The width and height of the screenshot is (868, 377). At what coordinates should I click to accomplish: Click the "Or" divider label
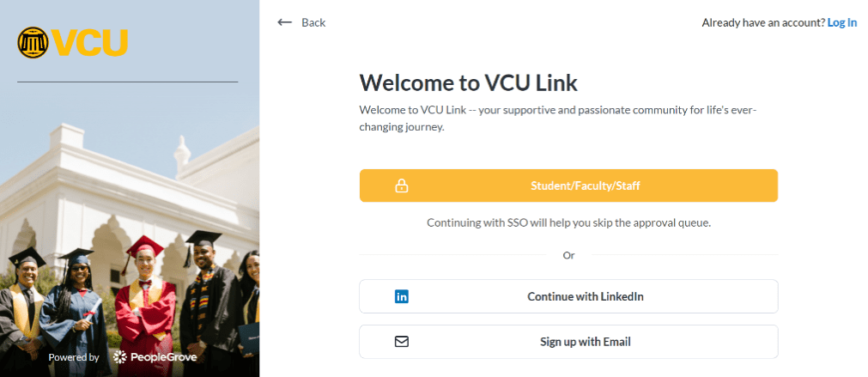coord(568,255)
